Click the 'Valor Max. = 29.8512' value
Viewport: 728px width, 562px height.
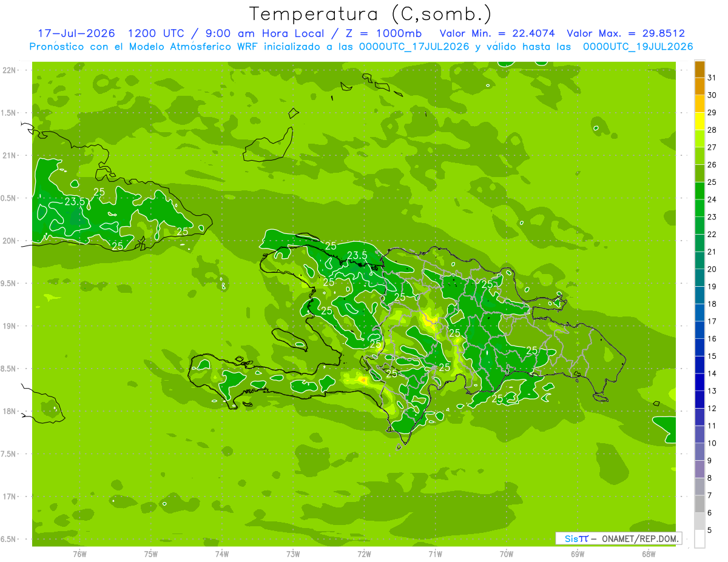coord(625,33)
